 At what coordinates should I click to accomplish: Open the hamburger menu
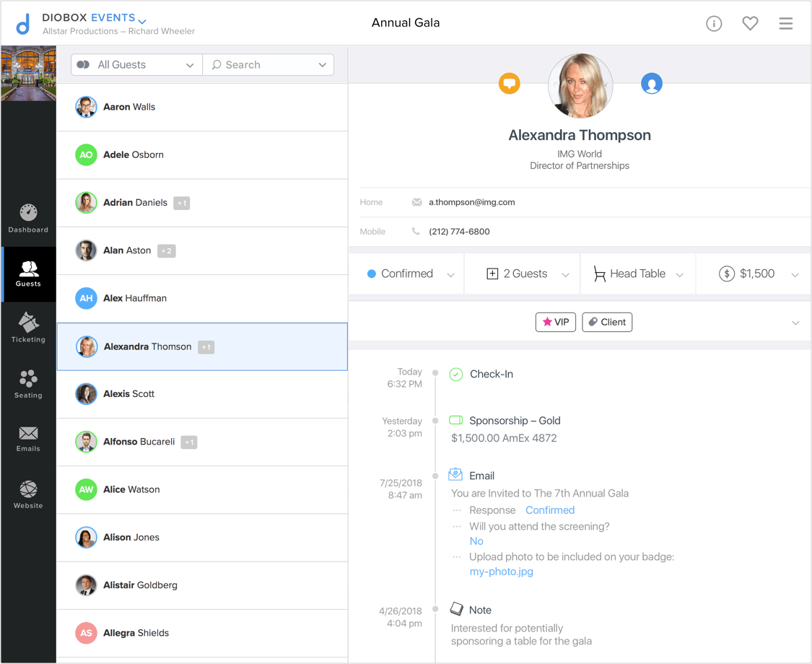tap(785, 23)
